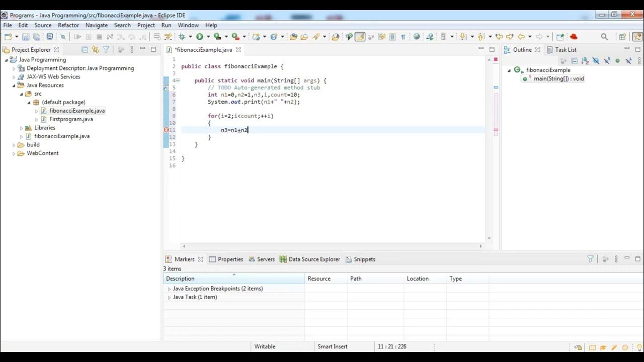Expand the Libraries tree node

pyautogui.click(x=22, y=128)
